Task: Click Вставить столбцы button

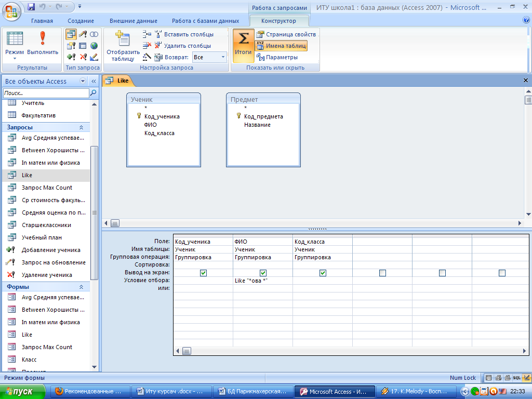Action: click(x=184, y=34)
